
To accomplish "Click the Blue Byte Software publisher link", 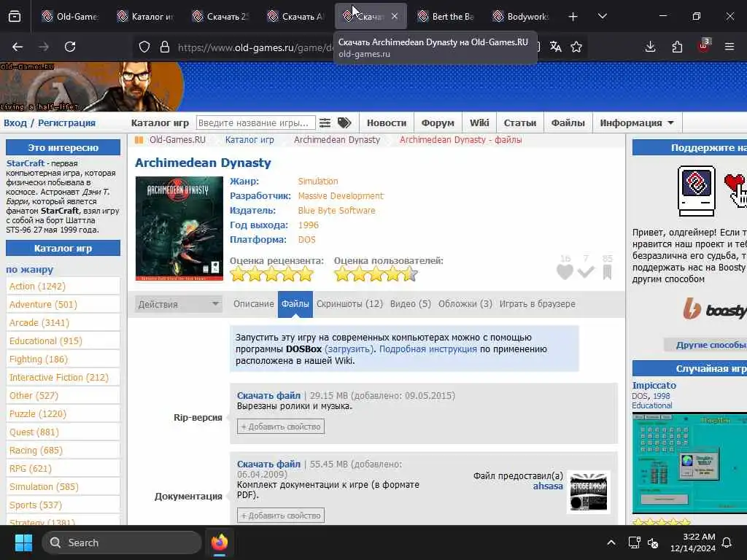I will pyautogui.click(x=336, y=211).
